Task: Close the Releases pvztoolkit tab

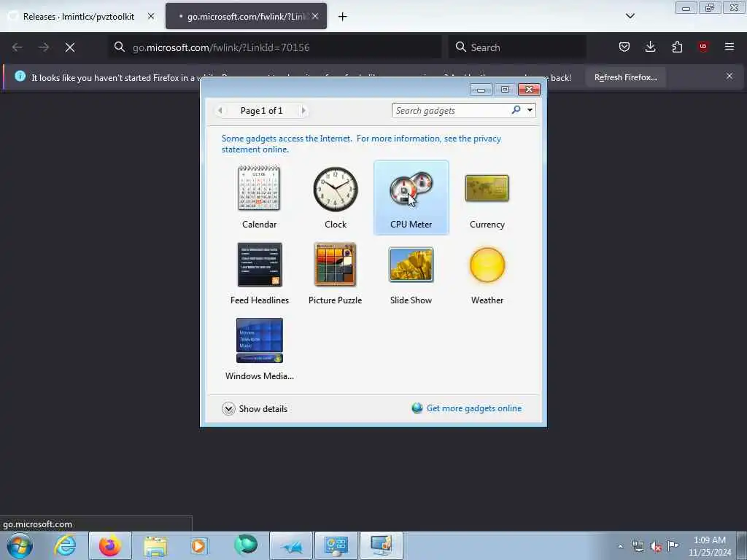Action: [x=151, y=16]
